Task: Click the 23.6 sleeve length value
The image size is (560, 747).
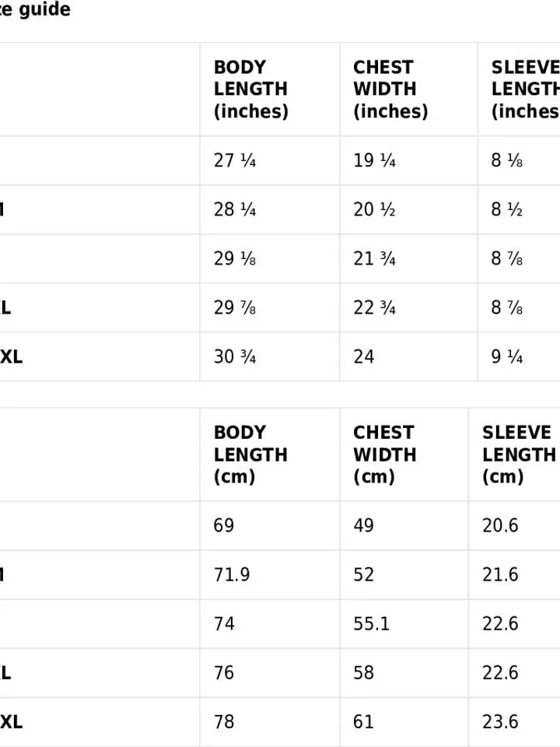Action: [x=500, y=722]
